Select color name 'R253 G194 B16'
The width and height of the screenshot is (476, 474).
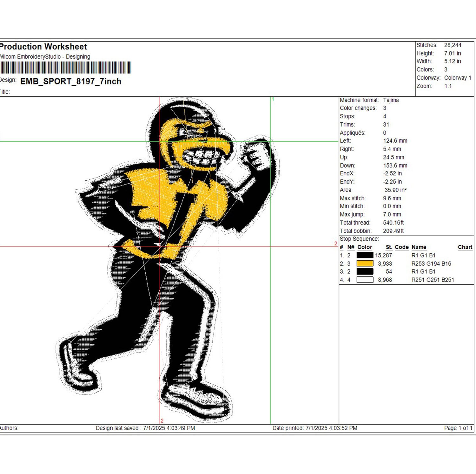click(431, 263)
